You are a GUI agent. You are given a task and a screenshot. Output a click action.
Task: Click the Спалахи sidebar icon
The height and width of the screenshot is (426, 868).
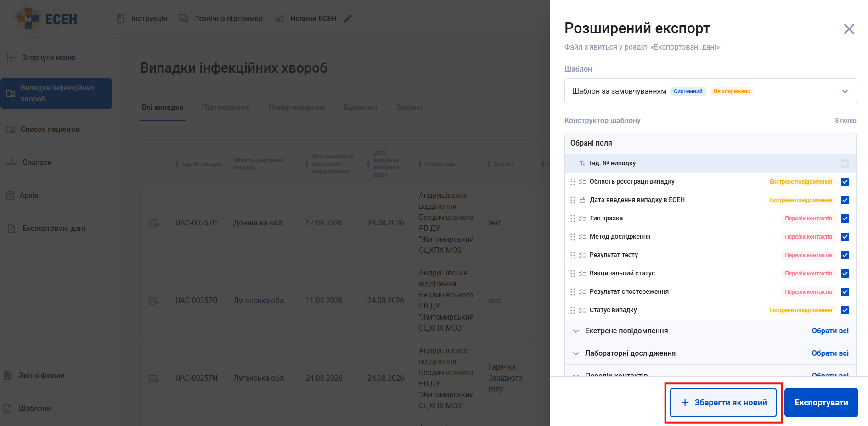pos(11,163)
